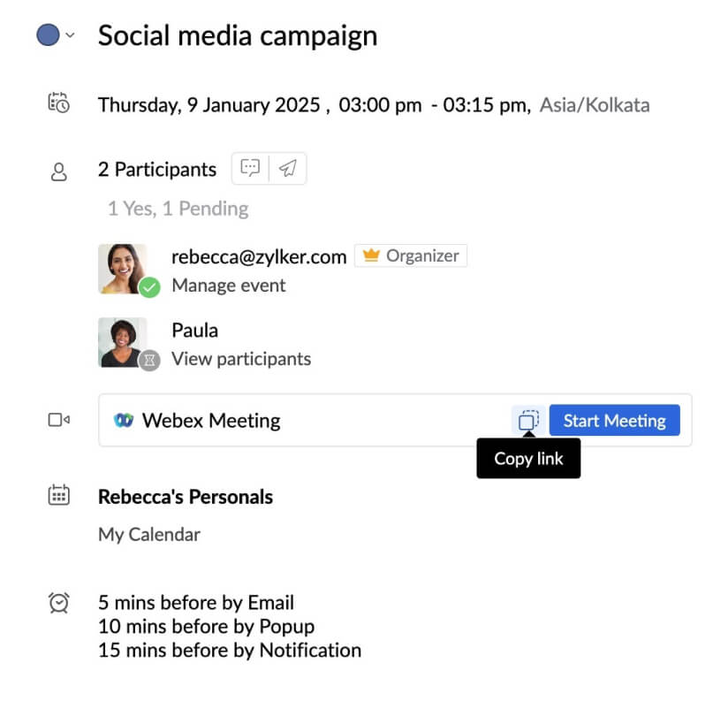Screen dimensions: 728x716
Task: Click the Organizer crown badge
Action: (x=412, y=256)
